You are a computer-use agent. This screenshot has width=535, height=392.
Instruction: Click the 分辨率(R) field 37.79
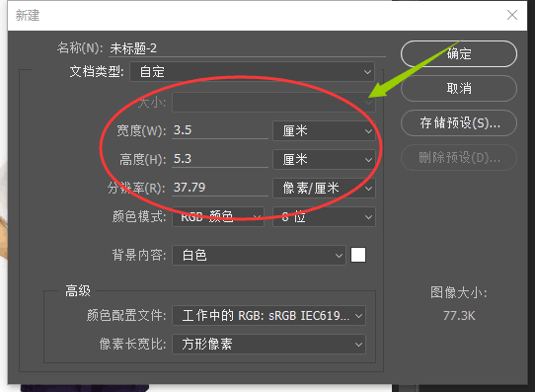point(220,188)
